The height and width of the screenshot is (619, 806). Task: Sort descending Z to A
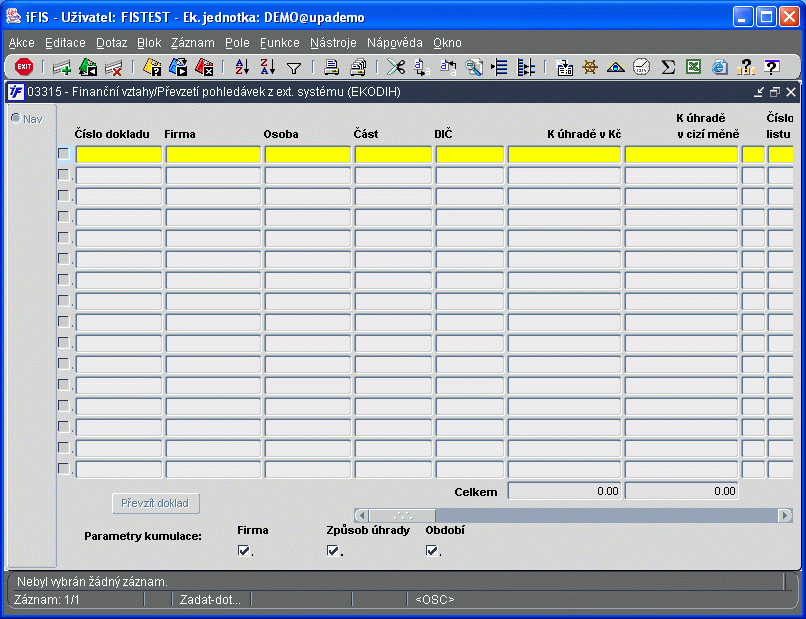[x=268, y=67]
